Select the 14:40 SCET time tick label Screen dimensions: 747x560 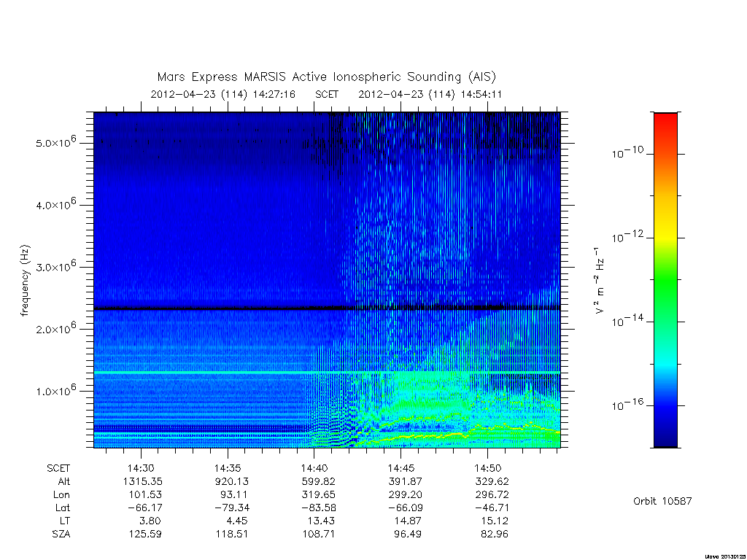pos(314,468)
